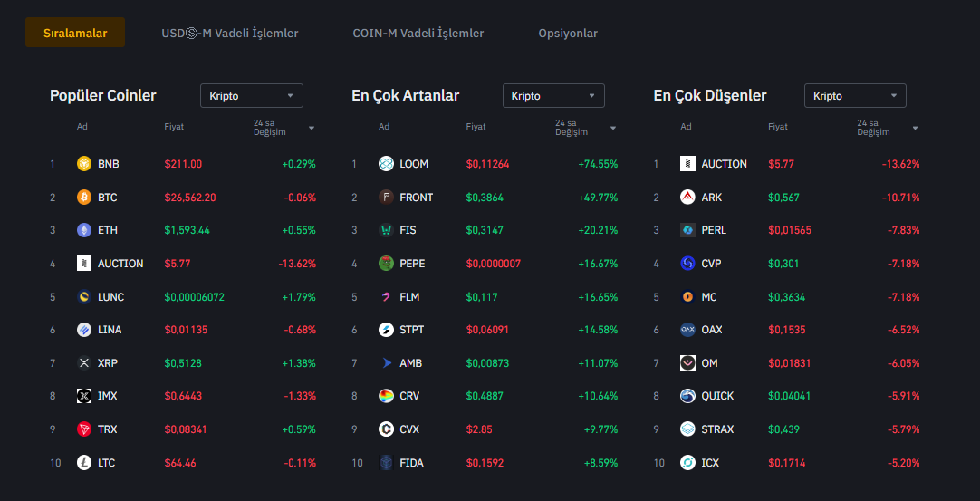Open the AUCTION link in En Çok Düşenler
This screenshot has height=501, width=980.
click(x=724, y=164)
